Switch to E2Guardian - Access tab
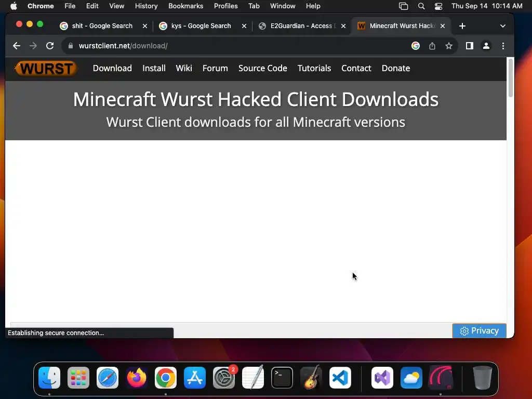Screen dimensions: 532x399 tap(300, 26)
